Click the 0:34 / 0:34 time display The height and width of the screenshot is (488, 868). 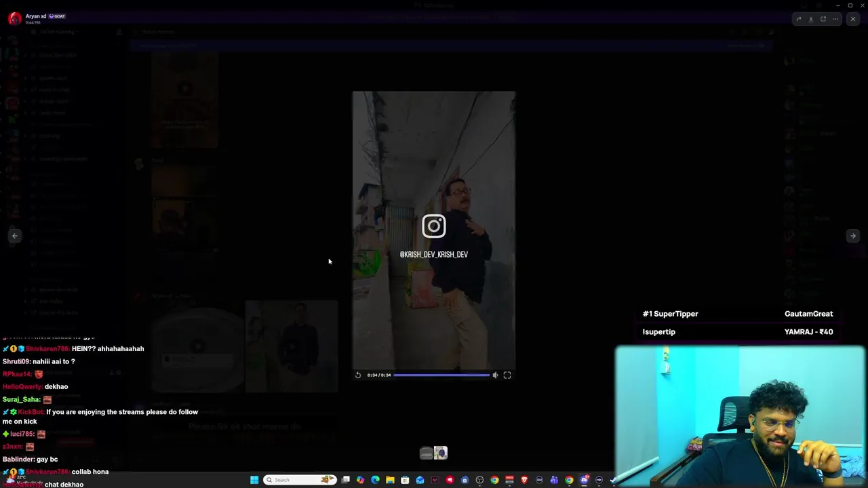click(x=379, y=375)
